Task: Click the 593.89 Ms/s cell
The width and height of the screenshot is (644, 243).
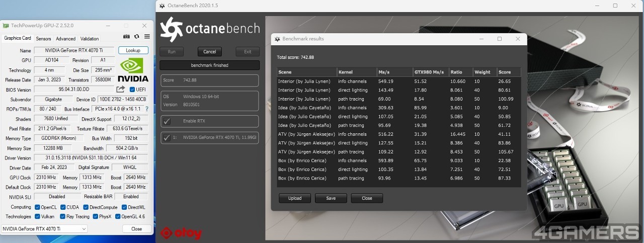Action: (386, 160)
